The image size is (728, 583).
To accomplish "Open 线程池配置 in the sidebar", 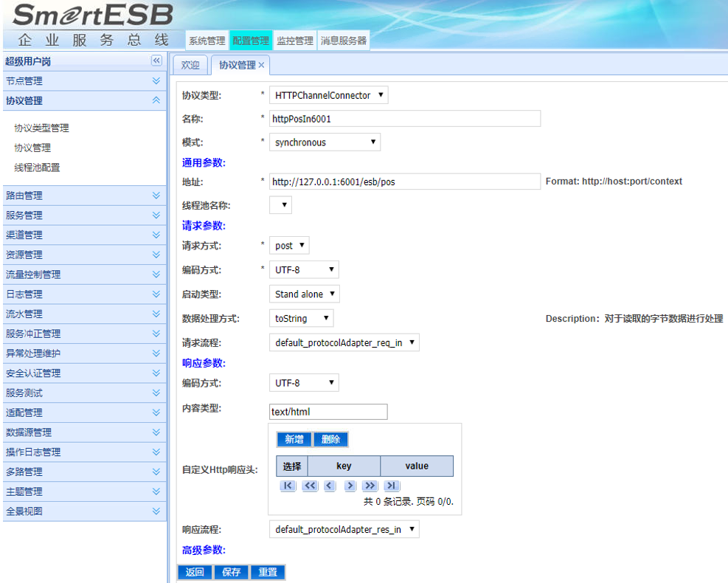I will [x=37, y=168].
